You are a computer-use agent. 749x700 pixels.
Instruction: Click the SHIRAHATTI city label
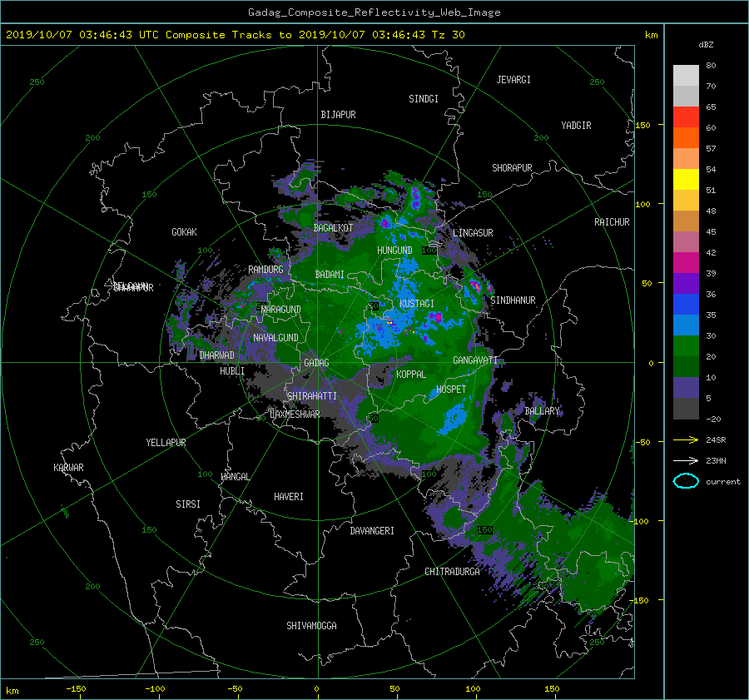312,396
